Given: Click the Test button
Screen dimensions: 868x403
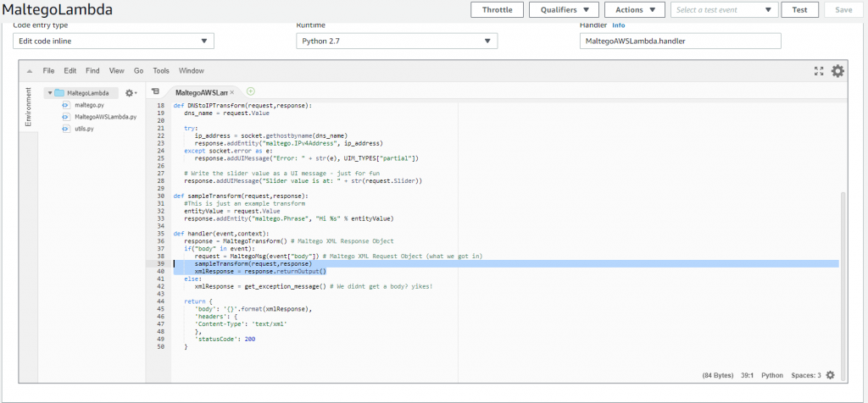Looking at the screenshot, I should point(799,9).
